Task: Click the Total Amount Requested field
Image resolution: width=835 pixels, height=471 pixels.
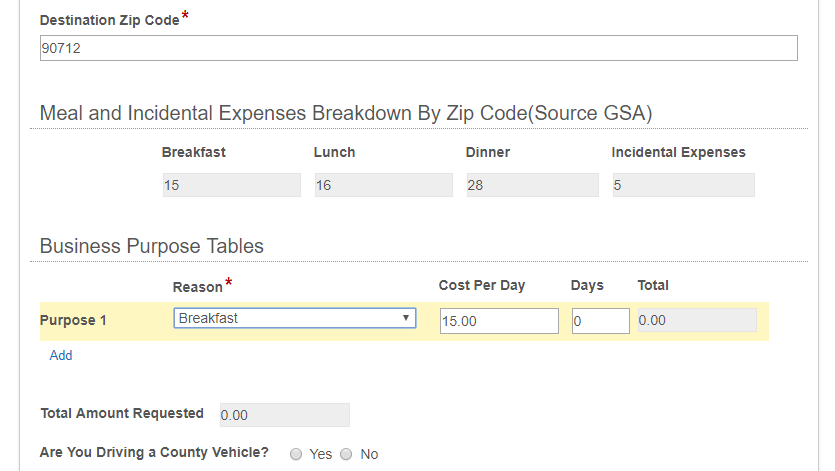Action: (x=285, y=415)
